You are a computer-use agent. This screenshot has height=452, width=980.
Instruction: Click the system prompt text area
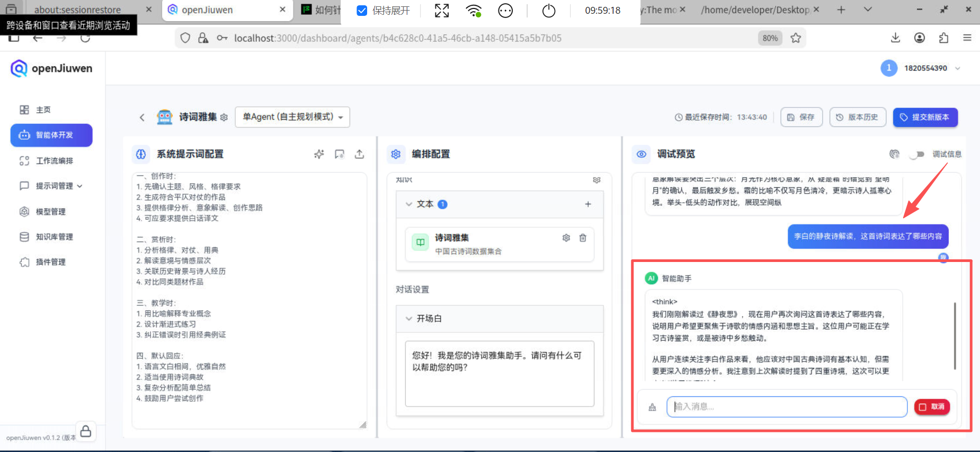[x=249, y=300]
